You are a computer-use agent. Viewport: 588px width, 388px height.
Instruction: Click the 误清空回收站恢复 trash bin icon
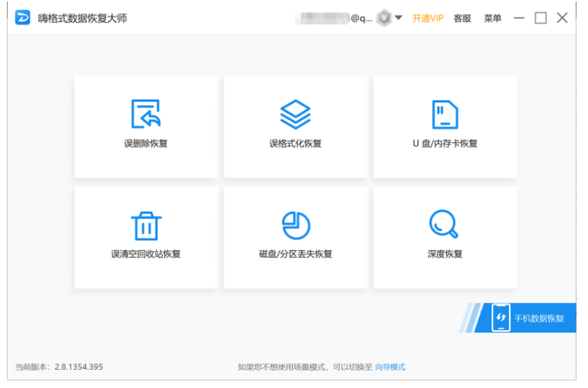pos(146,225)
